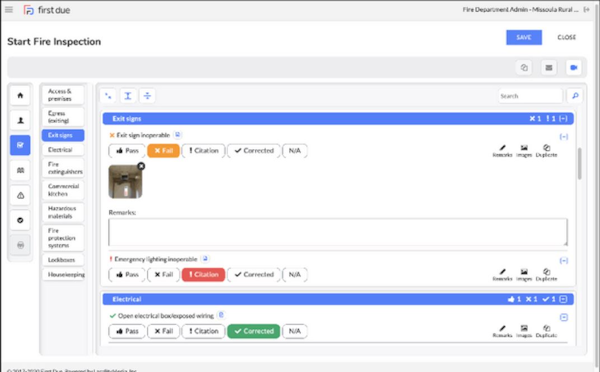Go to Access & premises section
Screen dimensions: 600x372
pos(63,95)
